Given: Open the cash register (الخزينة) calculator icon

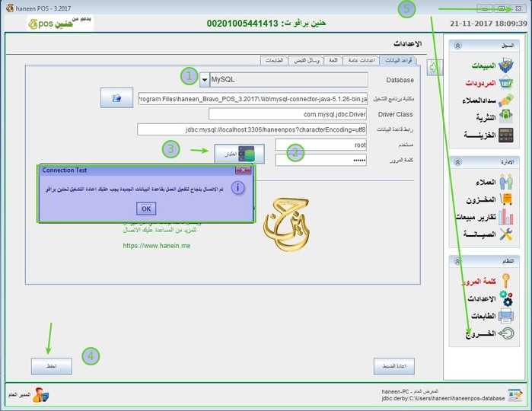Looking at the screenshot, I should (x=505, y=135).
